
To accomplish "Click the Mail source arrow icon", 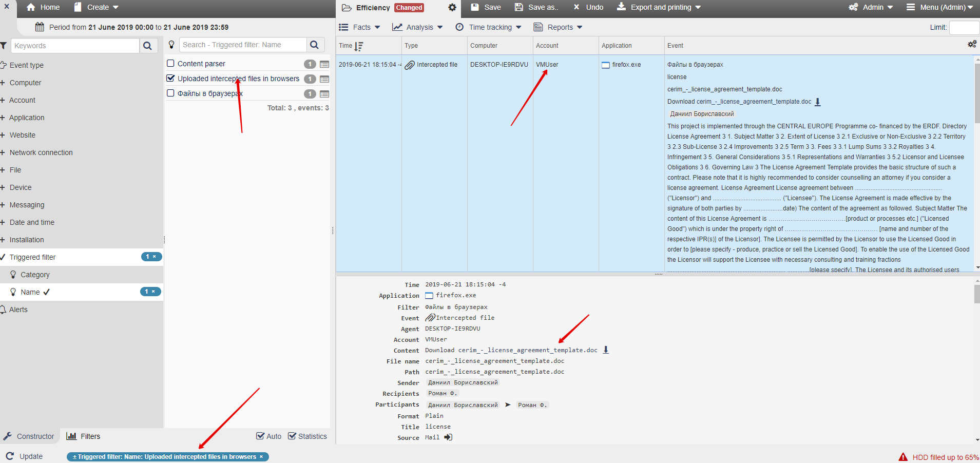I will click(x=448, y=437).
